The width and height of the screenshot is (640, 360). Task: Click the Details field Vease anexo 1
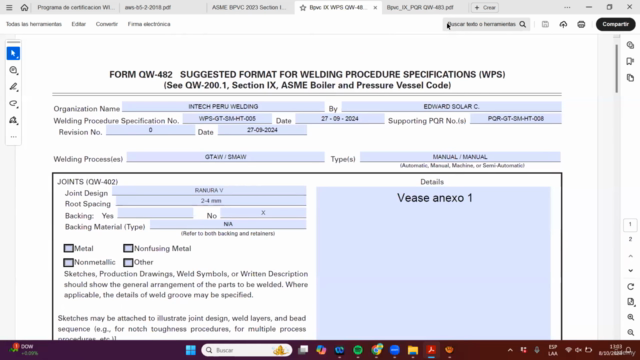pyautogui.click(x=433, y=262)
